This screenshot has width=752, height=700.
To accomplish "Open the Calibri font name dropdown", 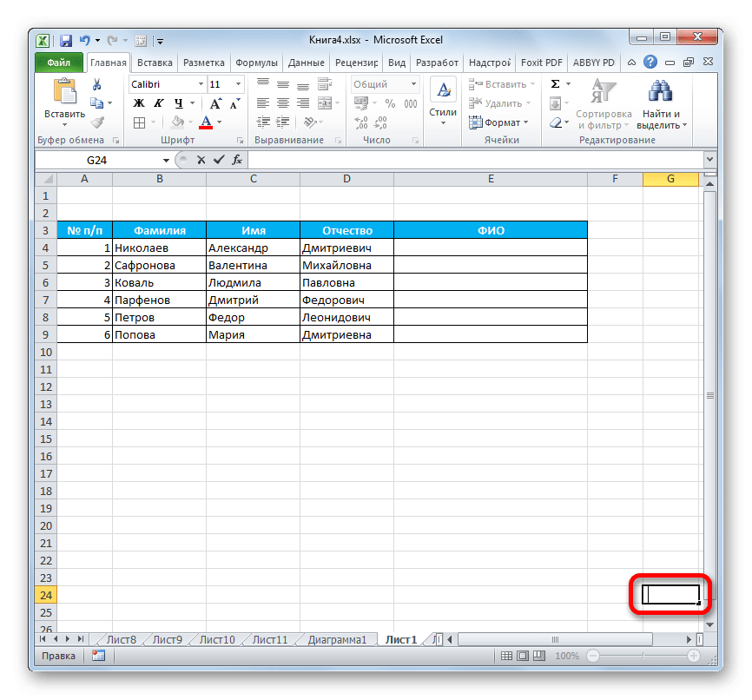I will (201, 84).
